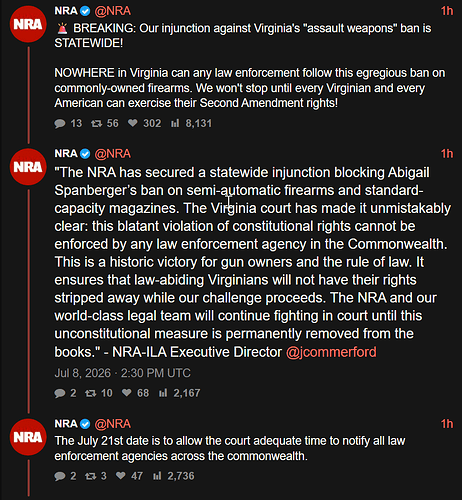Click NRA avatar on the quote tweet
Viewport: 462px width, 500px height.
coord(28,167)
